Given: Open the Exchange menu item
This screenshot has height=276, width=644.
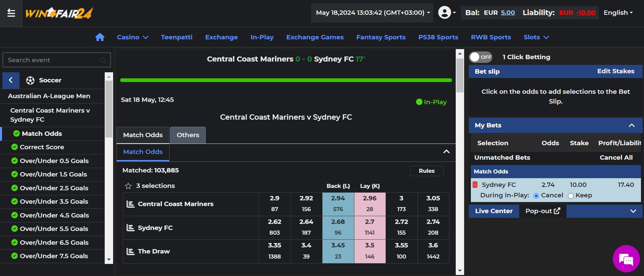Looking at the screenshot, I should pyautogui.click(x=221, y=37).
